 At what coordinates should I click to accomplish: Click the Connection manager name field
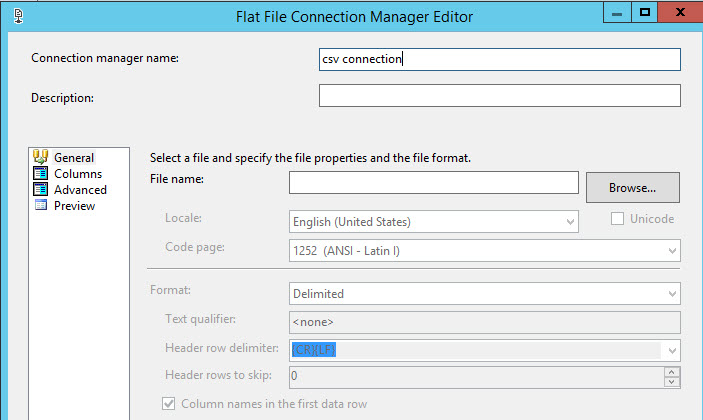pos(499,59)
